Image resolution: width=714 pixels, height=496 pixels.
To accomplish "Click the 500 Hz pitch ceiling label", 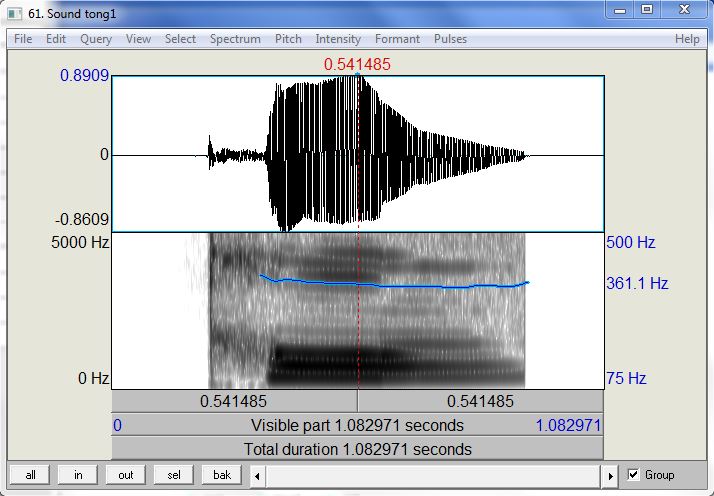I will point(631,242).
